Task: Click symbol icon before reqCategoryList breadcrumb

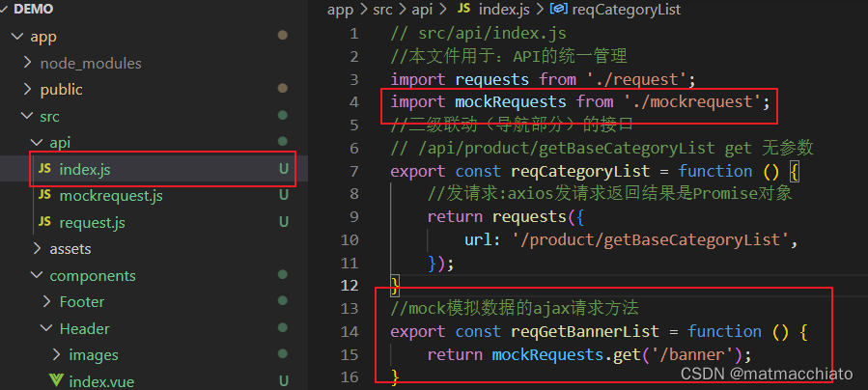Action: [559, 10]
